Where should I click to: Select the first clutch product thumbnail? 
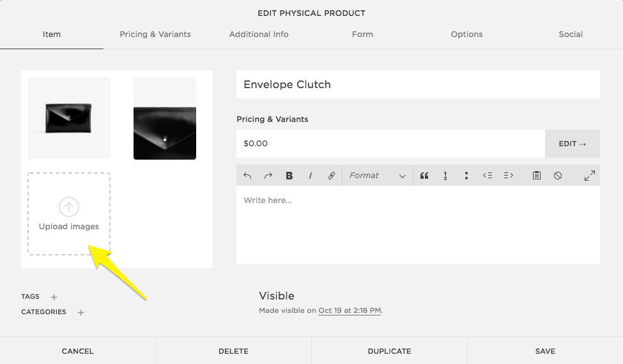69,118
